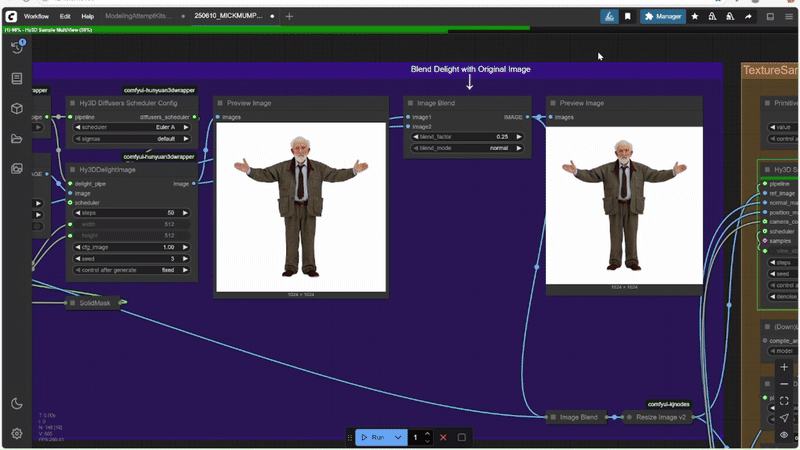Image resolution: width=800 pixels, height=450 pixels.
Task: Open the Edit menu
Action: coord(65,16)
